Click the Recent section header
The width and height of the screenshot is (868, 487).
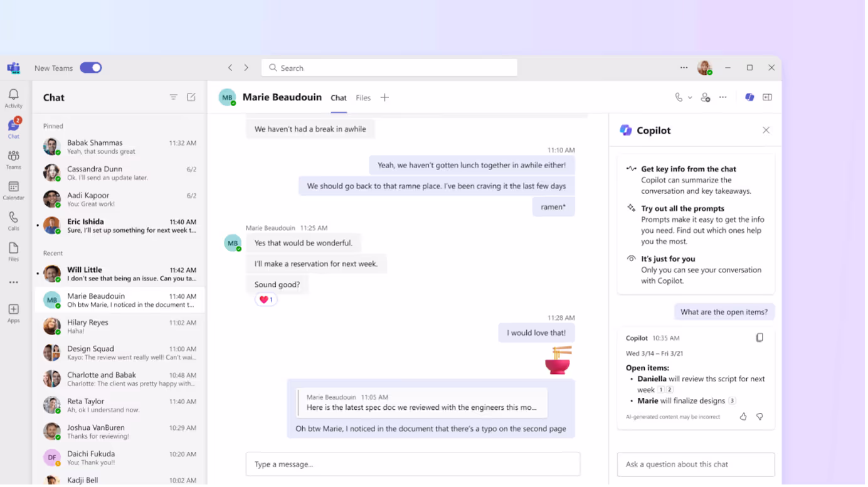53,254
